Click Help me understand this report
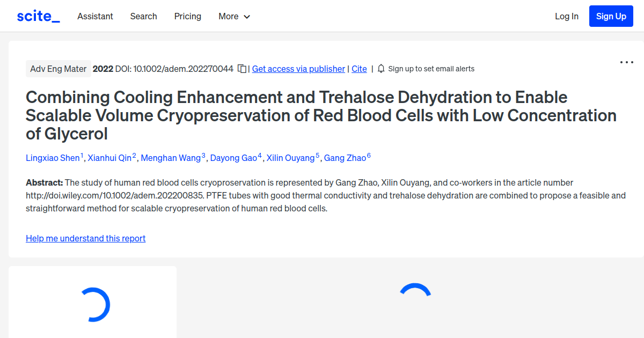The height and width of the screenshot is (338, 644). [85, 238]
